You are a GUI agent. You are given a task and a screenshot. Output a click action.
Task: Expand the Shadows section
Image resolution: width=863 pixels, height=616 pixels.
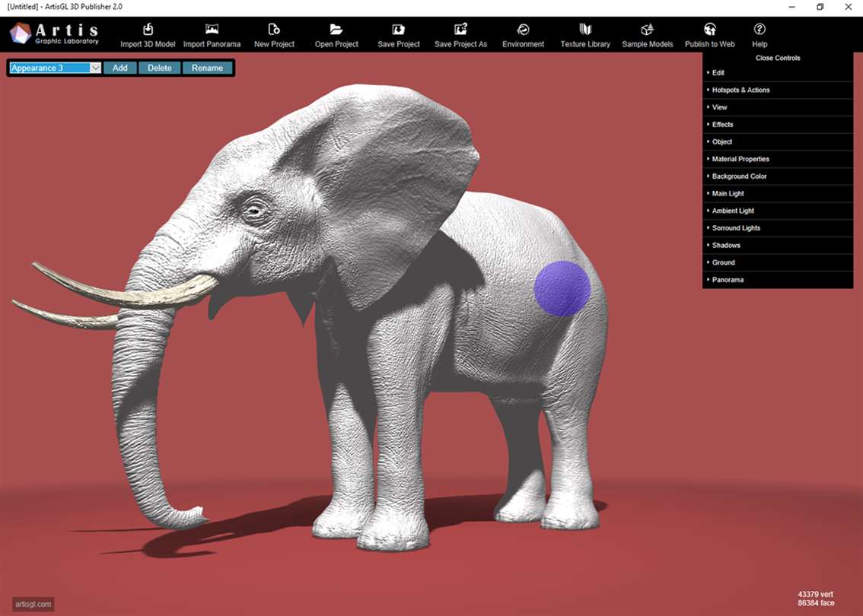[778, 245]
